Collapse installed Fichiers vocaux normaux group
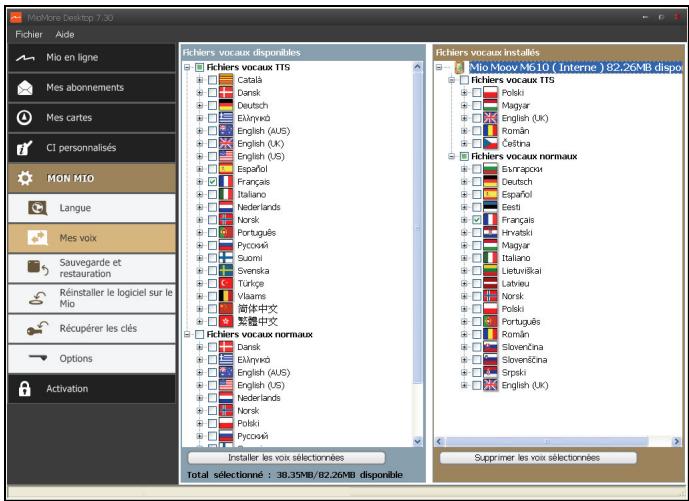The image size is (689, 501). 451,156
